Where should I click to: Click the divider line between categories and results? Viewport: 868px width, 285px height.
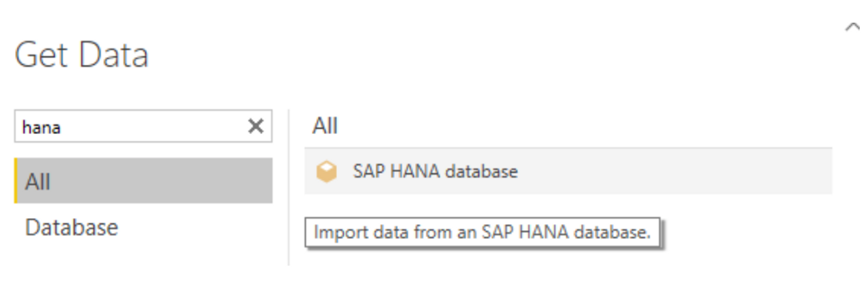pos(289,188)
